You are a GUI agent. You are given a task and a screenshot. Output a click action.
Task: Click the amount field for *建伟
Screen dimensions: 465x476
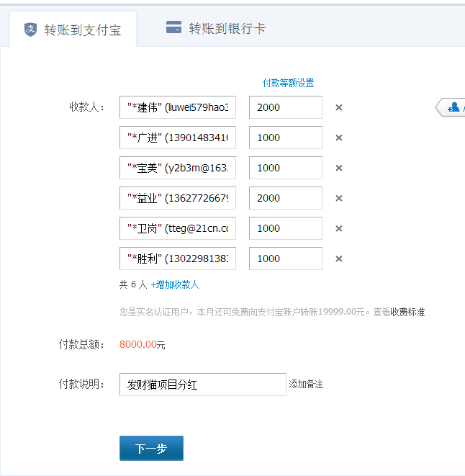(x=285, y=108)
